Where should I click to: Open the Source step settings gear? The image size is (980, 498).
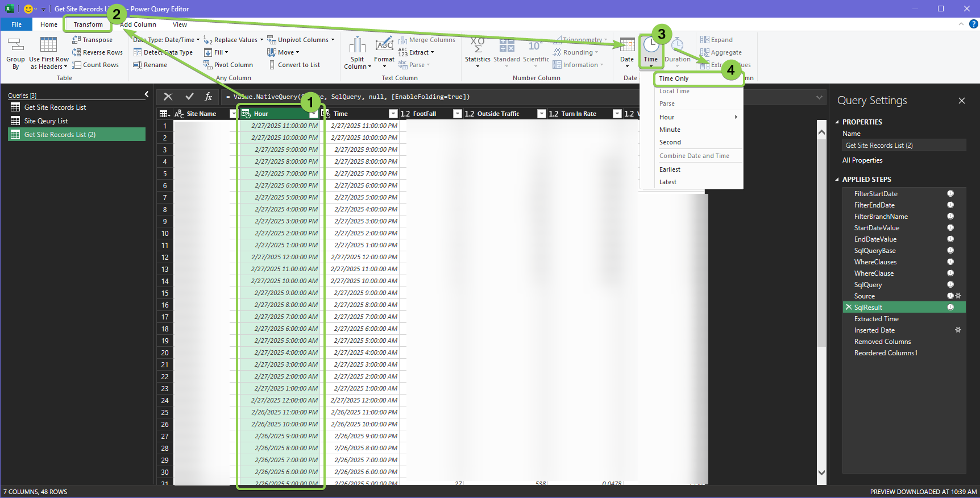pos(958,296)
